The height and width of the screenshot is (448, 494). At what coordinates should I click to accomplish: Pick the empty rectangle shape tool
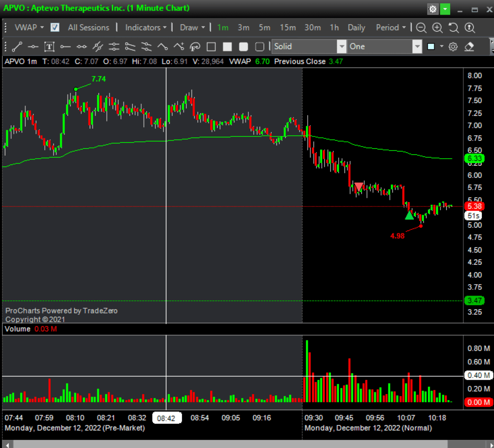tap(211, 47)
